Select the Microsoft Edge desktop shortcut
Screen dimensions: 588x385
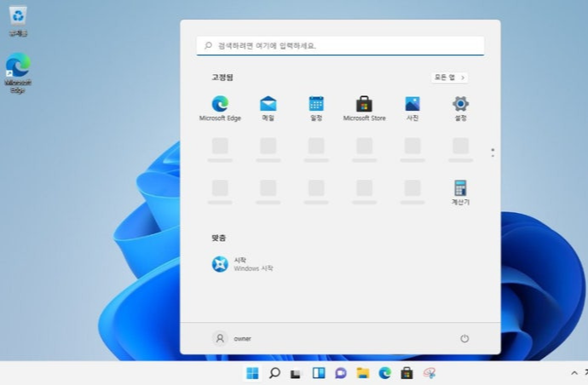coord(18,72)
